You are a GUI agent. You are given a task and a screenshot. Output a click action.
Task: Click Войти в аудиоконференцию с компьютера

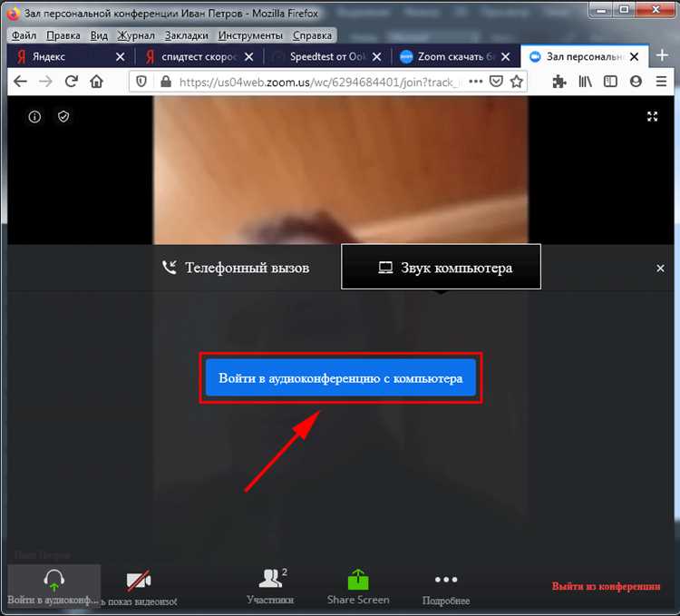(x=341, y=377)
